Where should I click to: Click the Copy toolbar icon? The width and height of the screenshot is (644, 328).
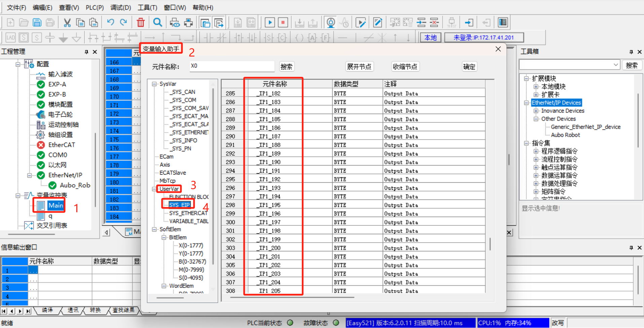[x=80, y=23]
